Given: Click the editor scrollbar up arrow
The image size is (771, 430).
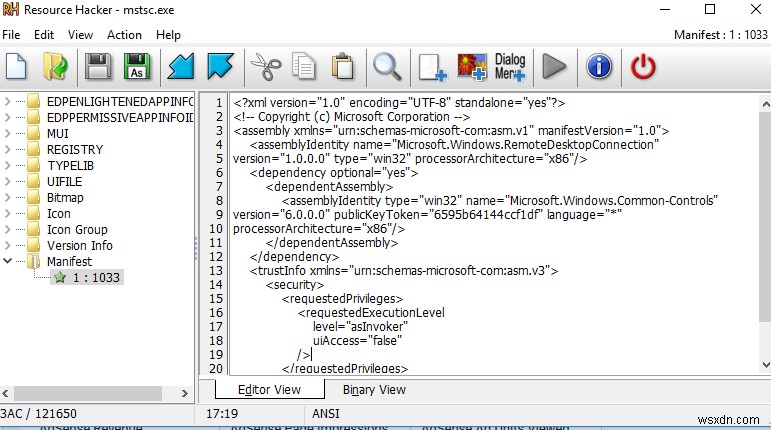Looking at the screenshot, I should click(x=766, y=104).
